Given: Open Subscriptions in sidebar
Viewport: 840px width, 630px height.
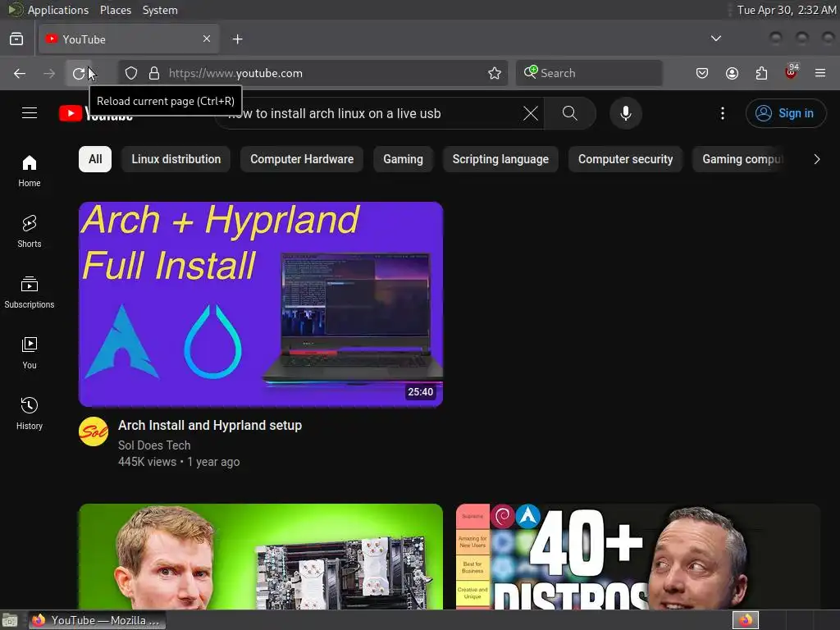Looking at the screenshot, I should [30, 292].
